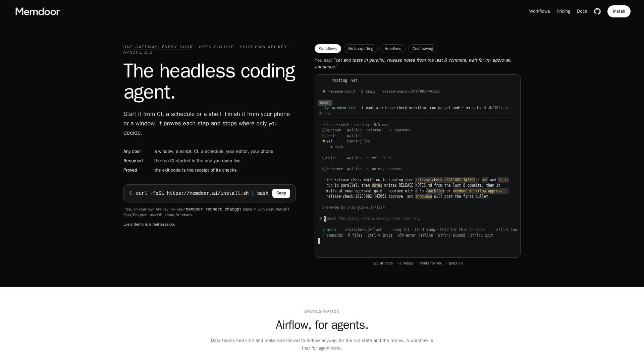
Task: Click the terminal prompt input line
Action: point(418,219)
